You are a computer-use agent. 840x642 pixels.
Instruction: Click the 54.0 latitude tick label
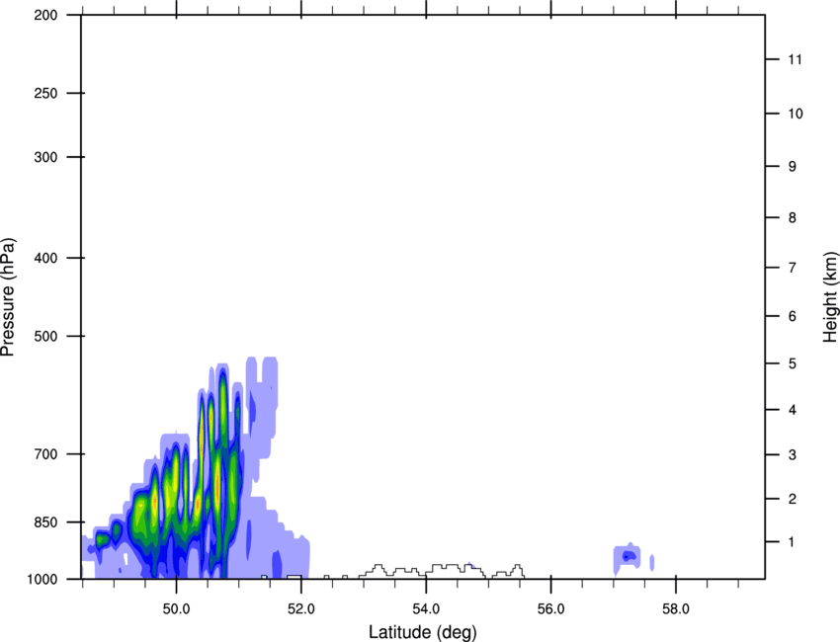coord(426,608)
